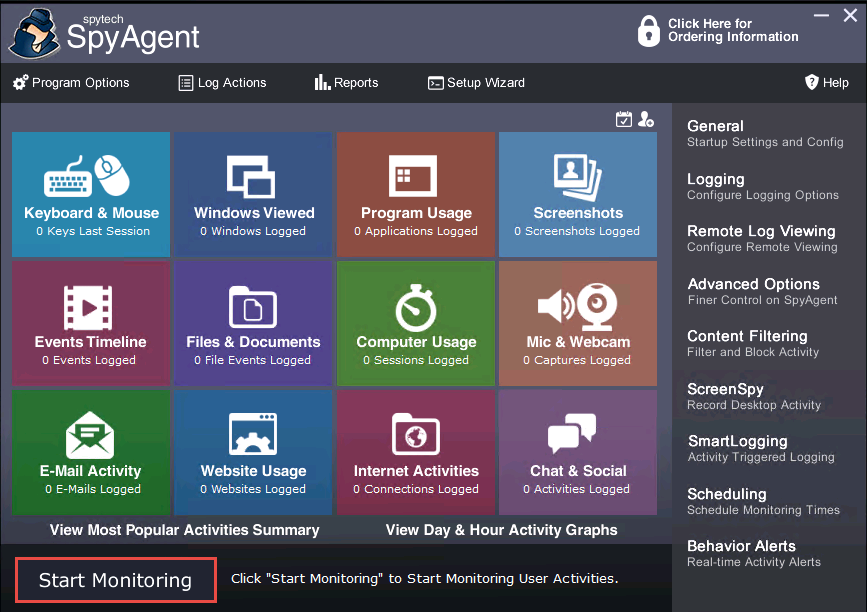Open the Mic & Webcam captures tile
Image resolution: width=867 pixels, height=612 pixels.
click(578, 323)
